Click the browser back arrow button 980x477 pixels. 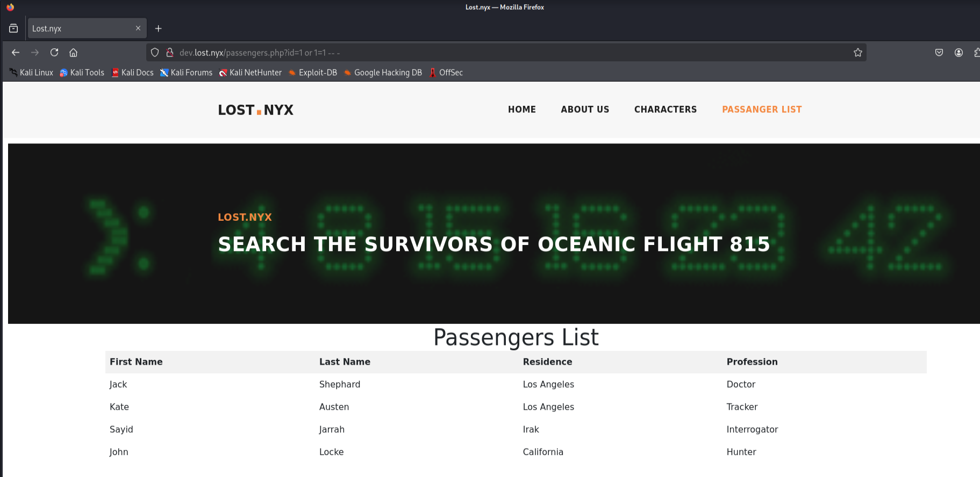pos(16,53)
